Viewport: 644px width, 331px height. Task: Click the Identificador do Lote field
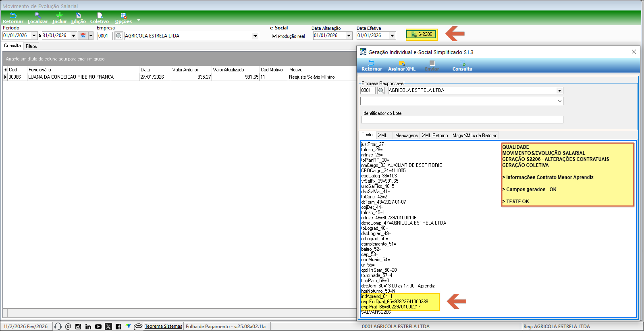[x=462, y=120]
